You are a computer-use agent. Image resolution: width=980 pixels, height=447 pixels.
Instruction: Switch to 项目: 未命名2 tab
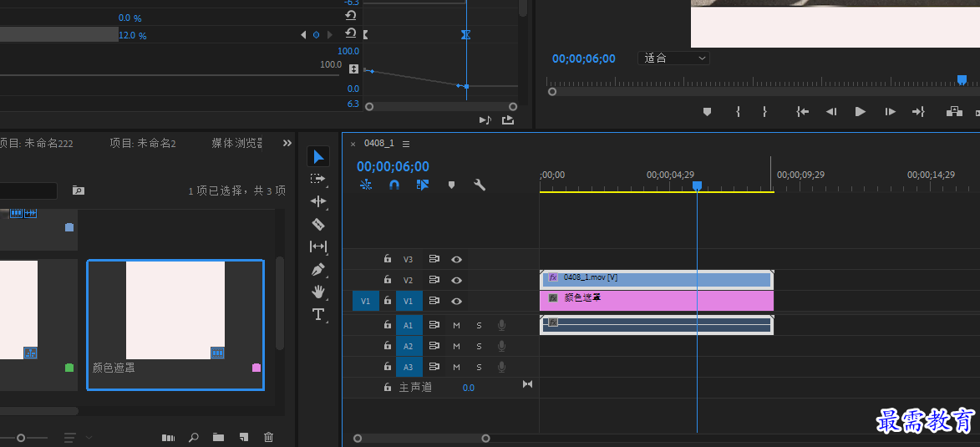[143, 143]
